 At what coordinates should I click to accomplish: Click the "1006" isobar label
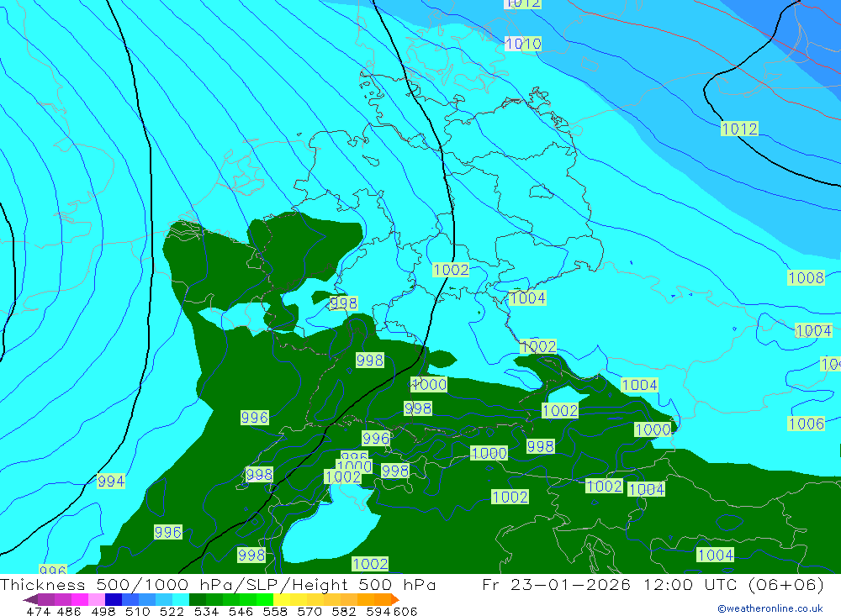[x=807, y=424]
